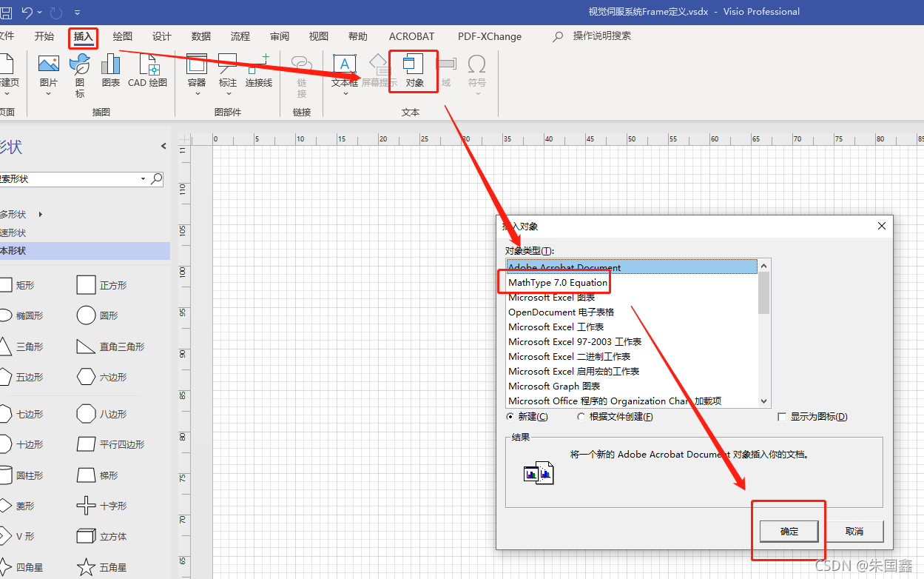The image size is (924, 579).
Task: Select Adobe Acrobat Document list entry
Action: pos(632,267)
